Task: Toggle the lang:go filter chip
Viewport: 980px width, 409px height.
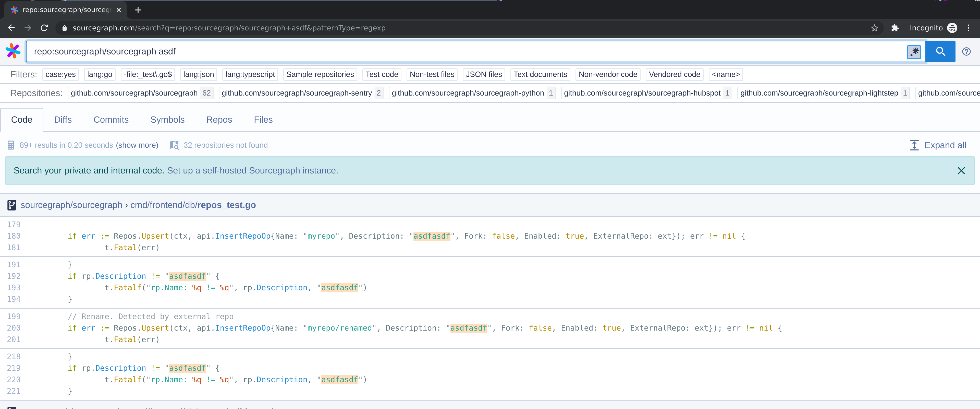Action: point(99,74)
